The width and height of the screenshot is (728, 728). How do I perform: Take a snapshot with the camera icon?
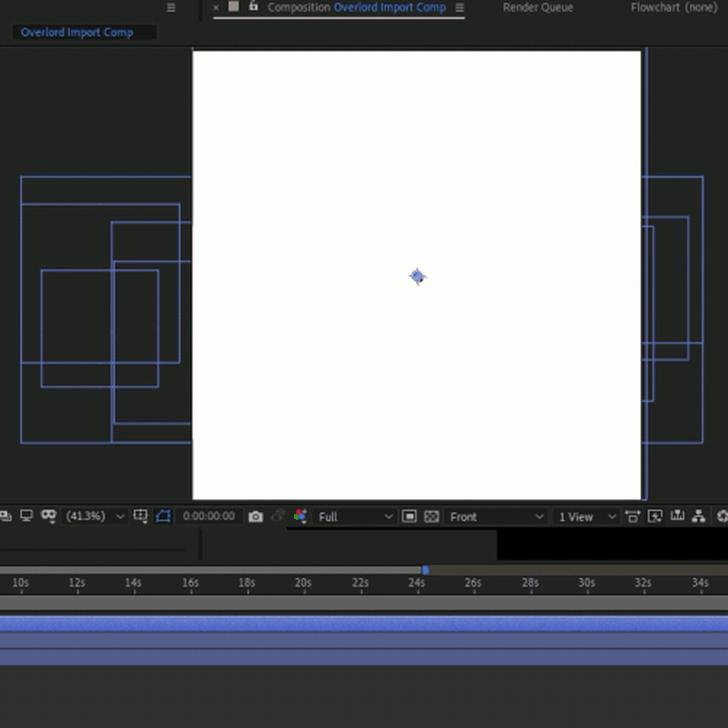[x=256, y=516]
